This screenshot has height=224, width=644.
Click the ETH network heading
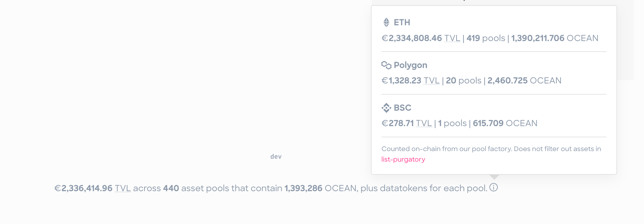pos(402,22)
